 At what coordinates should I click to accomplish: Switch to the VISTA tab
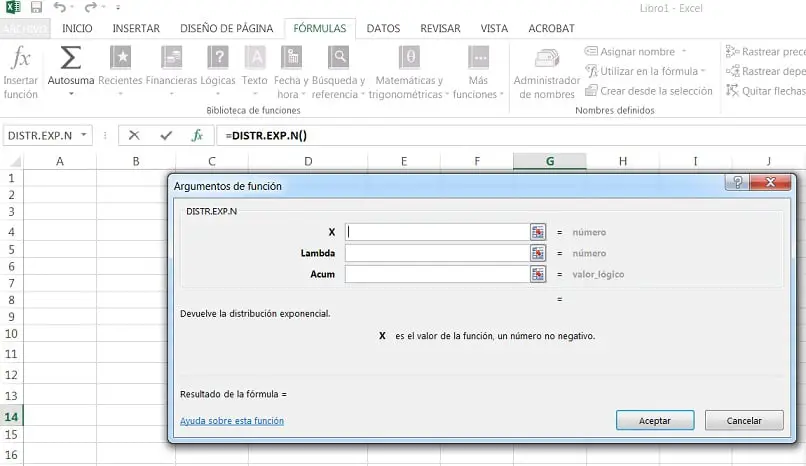click(494, 28)
